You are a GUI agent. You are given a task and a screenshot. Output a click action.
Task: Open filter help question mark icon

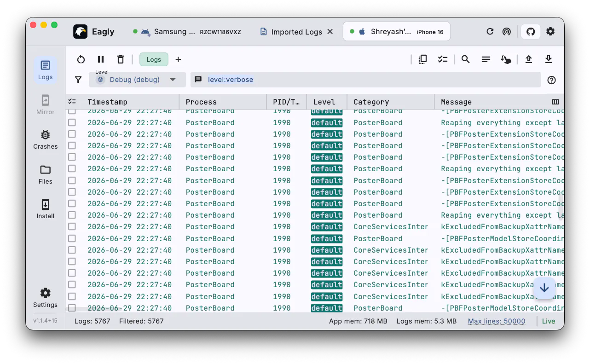(552, 80)
